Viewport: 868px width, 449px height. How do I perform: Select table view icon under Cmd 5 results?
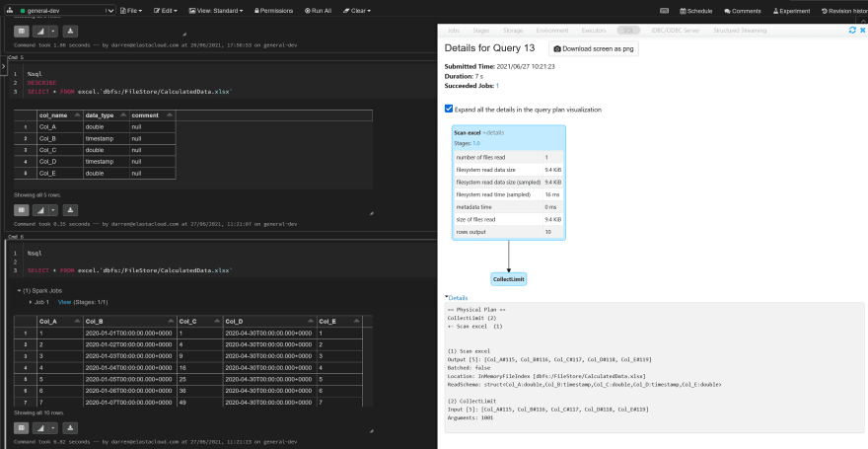[21, 210]
